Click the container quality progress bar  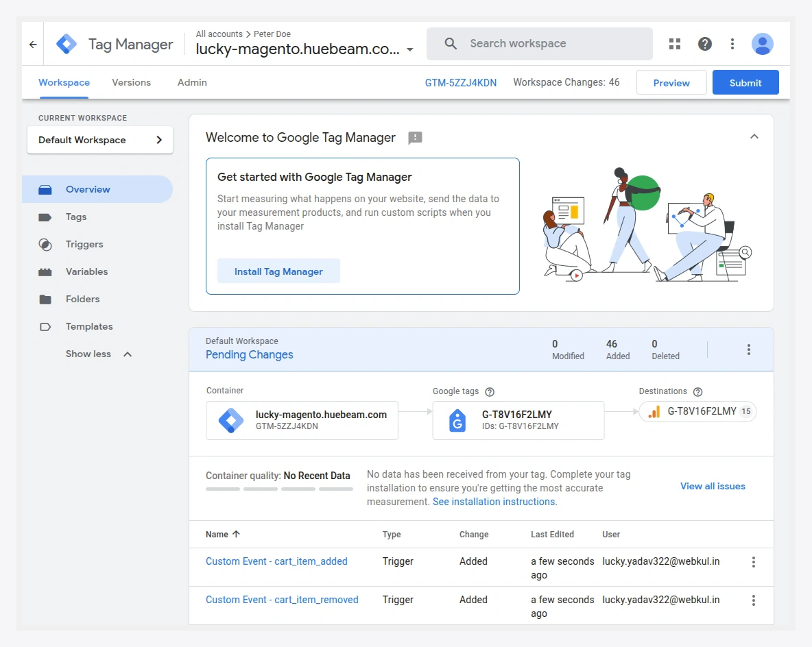[x=279, y=489]
